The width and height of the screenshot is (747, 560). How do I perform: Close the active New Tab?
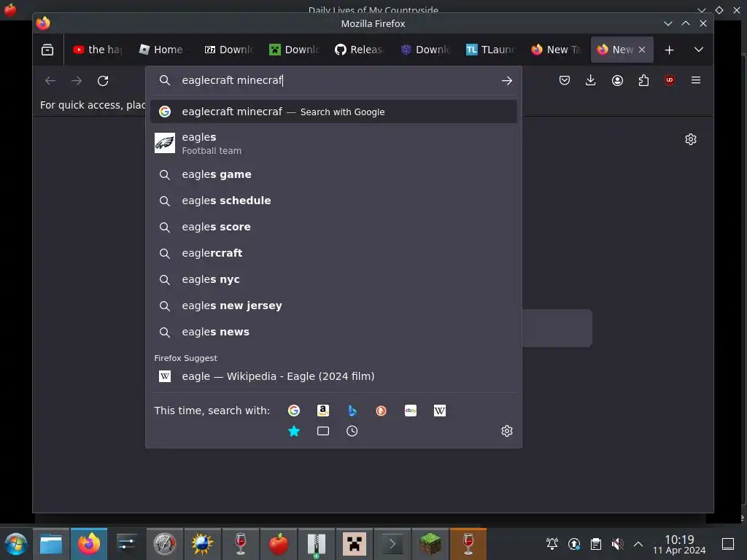[x=642, y=50]
